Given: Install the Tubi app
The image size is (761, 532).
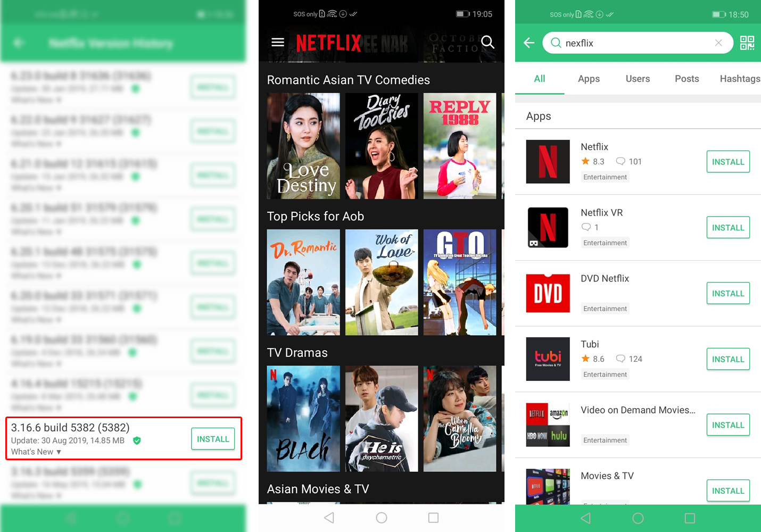Looking at the screenshot, I should coord(728,359).
